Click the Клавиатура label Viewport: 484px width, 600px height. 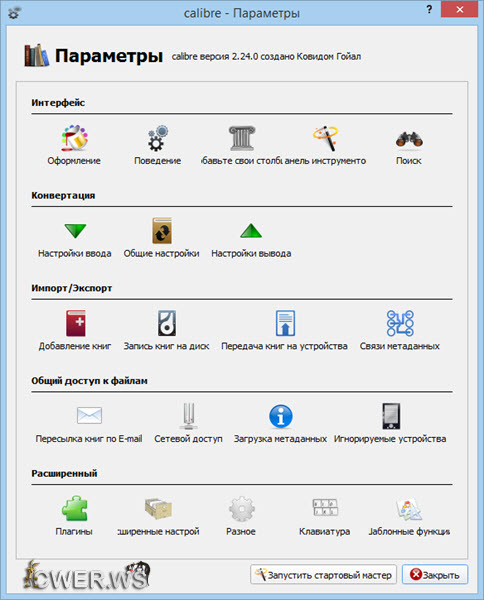tap(324, 532)
